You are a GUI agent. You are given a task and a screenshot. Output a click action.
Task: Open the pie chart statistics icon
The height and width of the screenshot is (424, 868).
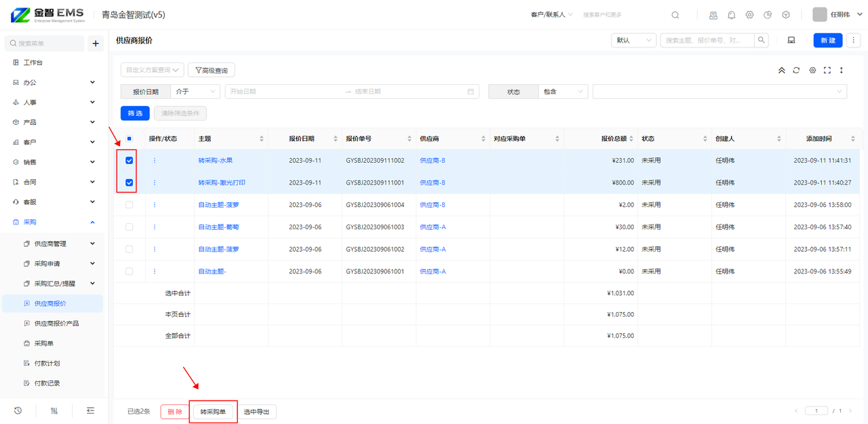click(768, 15)
